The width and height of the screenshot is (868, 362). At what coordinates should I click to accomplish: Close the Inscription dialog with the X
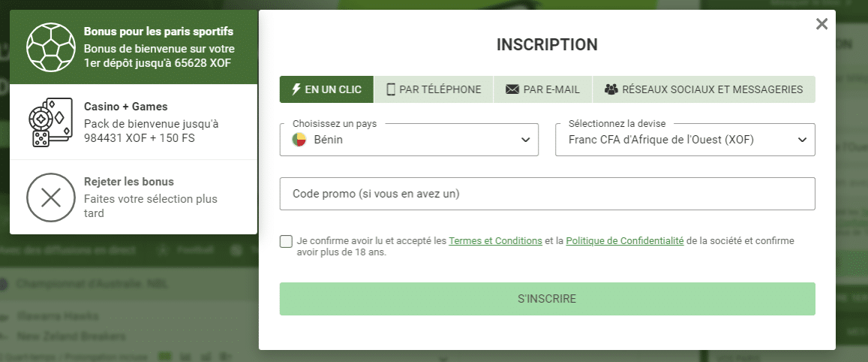click(x=822, y=24)
